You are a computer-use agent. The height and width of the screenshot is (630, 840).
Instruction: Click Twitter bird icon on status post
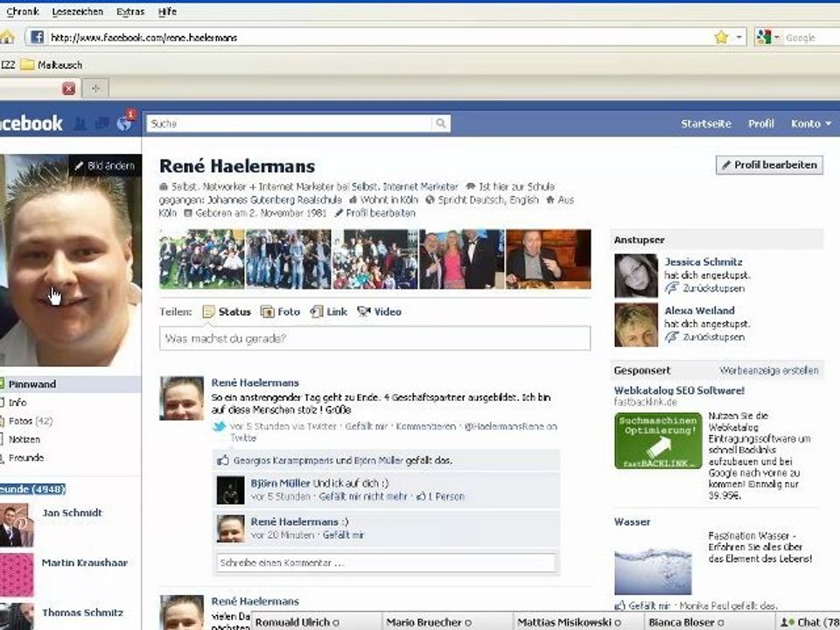click(x=219, y=426)
